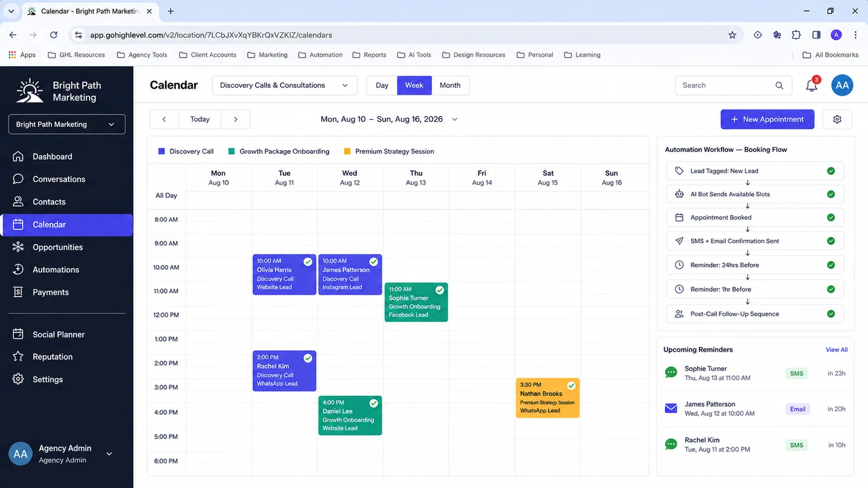Viewport: 868px width, 488px height.
Task: Click the Opportunities pipeline icon
Action: pos(18,247)
